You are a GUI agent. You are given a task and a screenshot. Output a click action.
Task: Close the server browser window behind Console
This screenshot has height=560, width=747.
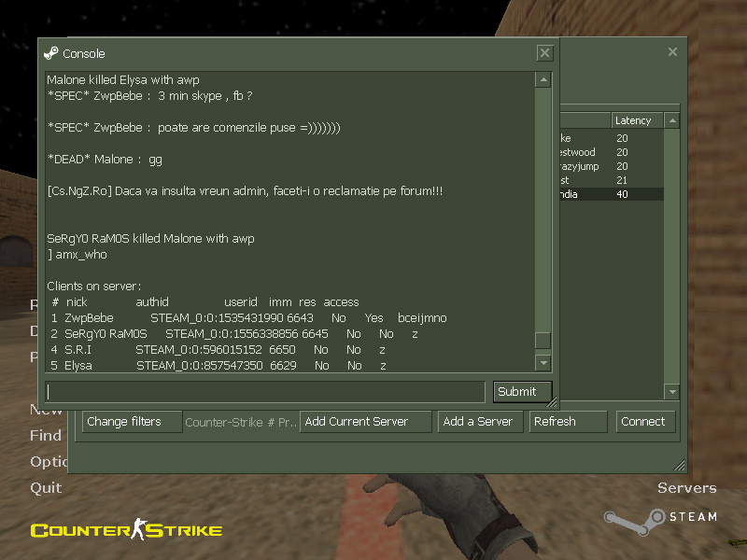click(x=672, y=53)
